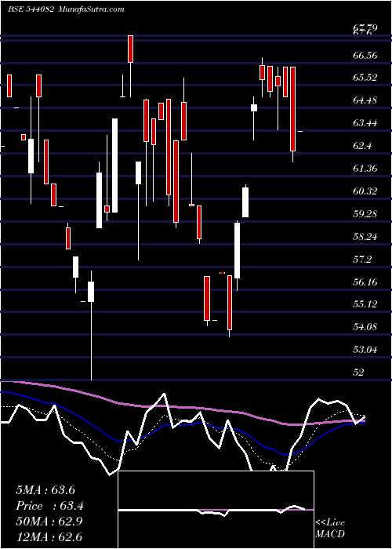Click the 59.28 price axis label

365,214
